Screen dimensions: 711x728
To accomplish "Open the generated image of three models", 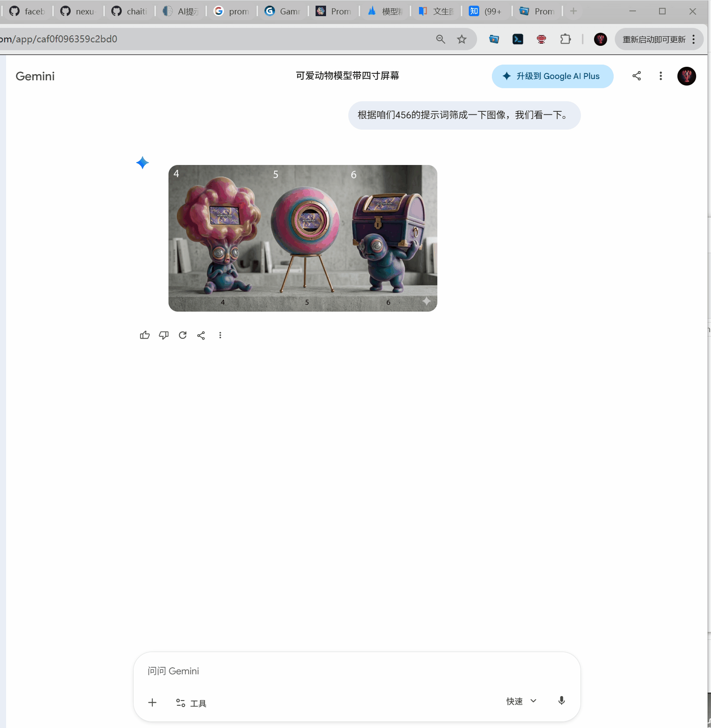I will click(303, 238).
